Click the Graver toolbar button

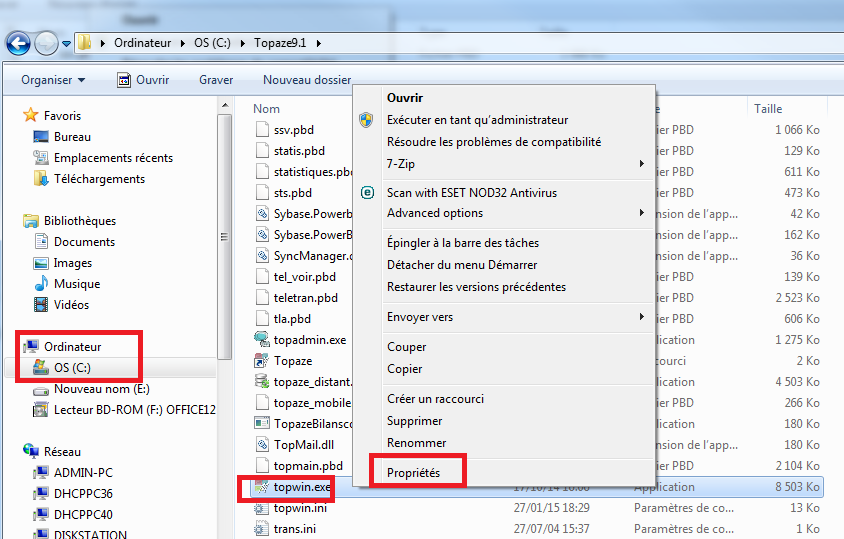(216, 80)
